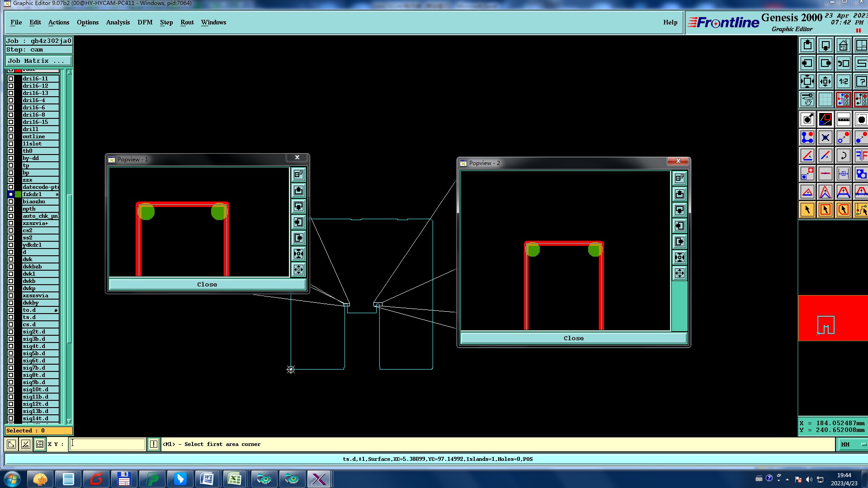Toggle the checkbox for the outline layer
Screen dimensions: 868x488
point(11,136)
